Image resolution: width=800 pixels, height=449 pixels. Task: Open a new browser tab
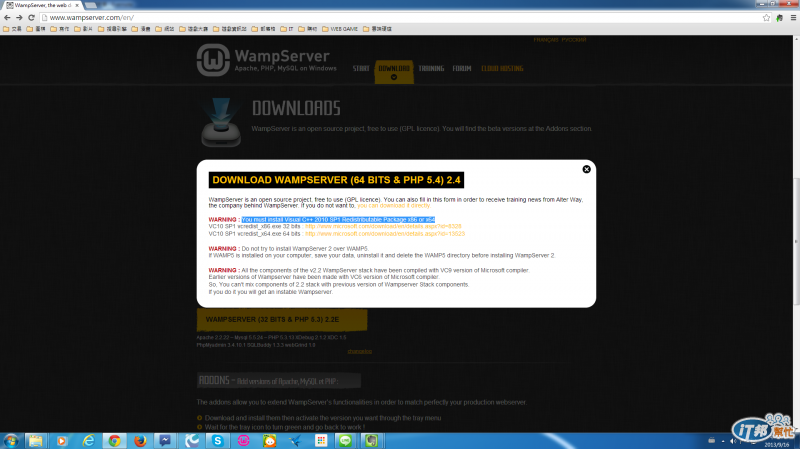(91, 5)
